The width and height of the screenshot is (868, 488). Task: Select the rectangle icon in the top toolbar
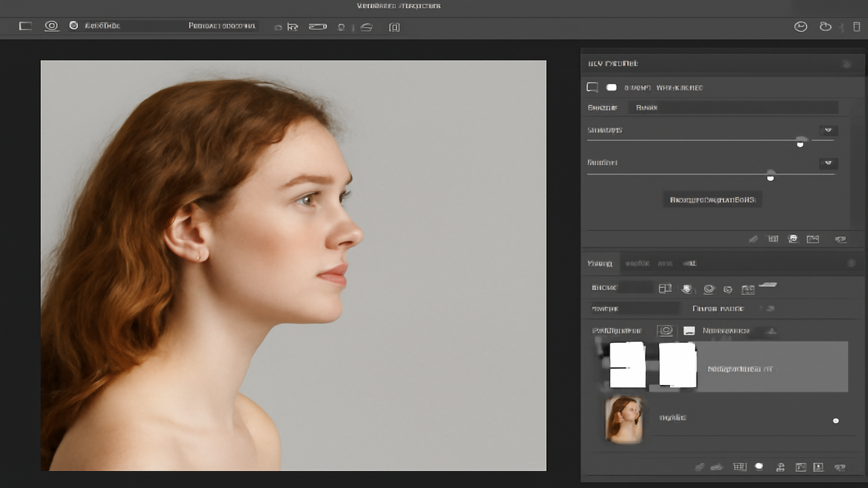click(x=25, y=26)
